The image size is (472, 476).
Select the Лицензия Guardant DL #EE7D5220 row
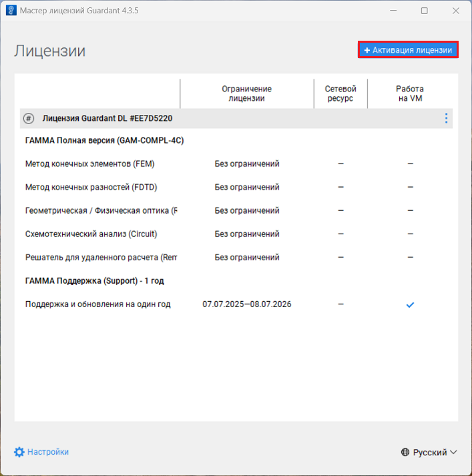coord(107,118)
